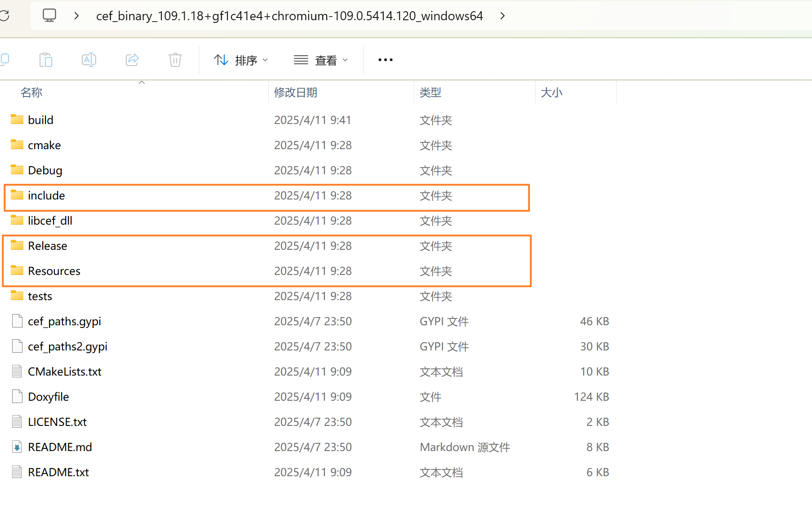Open the 排序 sort dropdown
812x509 pixels.
(x=241, y=59)
